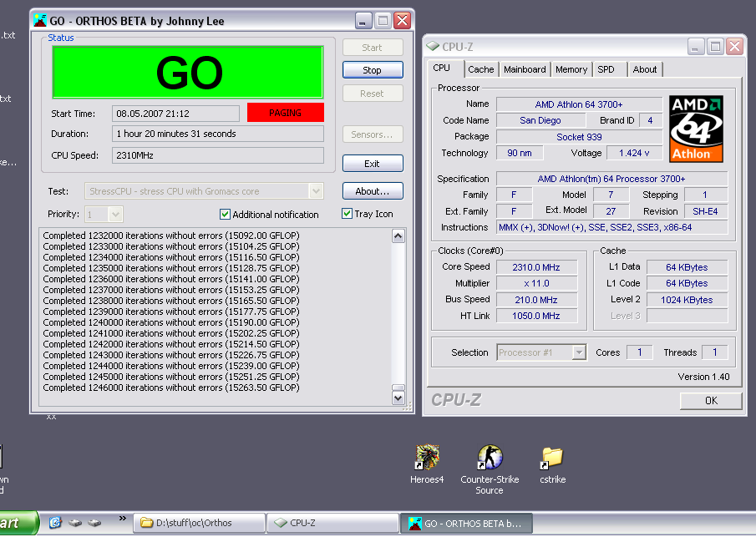Click the second Quick Launch drive icon

tap(74, 523)
